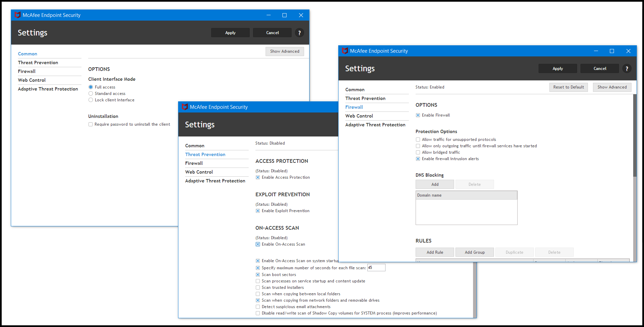The image size is (644, 327).
Task: Go to Threat Prevention in the Firewall window sidebar
Action: [x=366, y=98]
